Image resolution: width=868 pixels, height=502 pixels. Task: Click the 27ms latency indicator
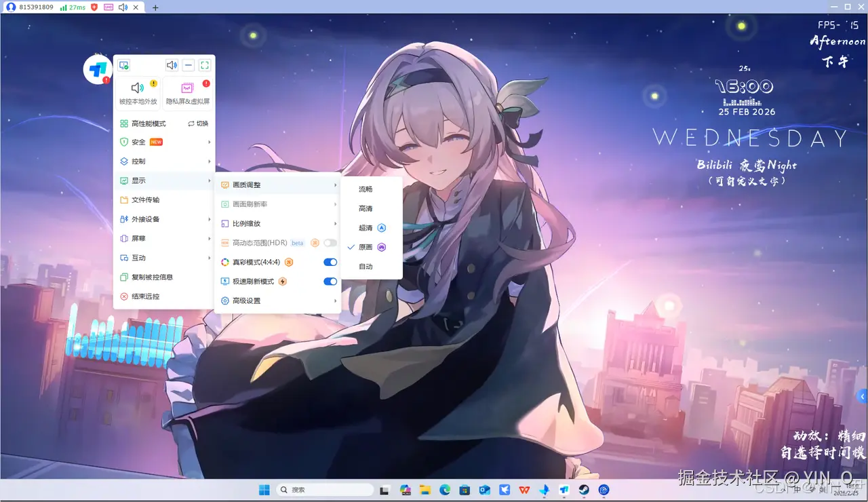click(x=76, y=7)
